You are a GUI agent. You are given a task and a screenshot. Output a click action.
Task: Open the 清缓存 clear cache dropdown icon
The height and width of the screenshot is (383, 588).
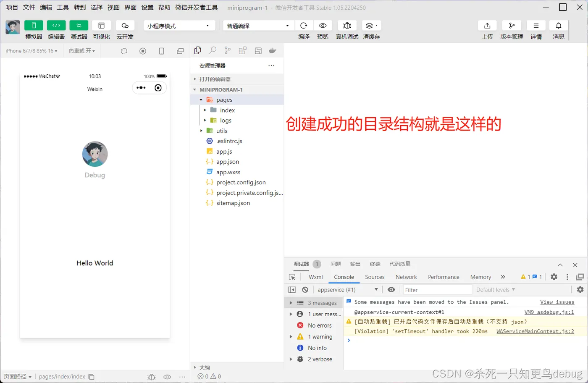[x=371, y=26]
